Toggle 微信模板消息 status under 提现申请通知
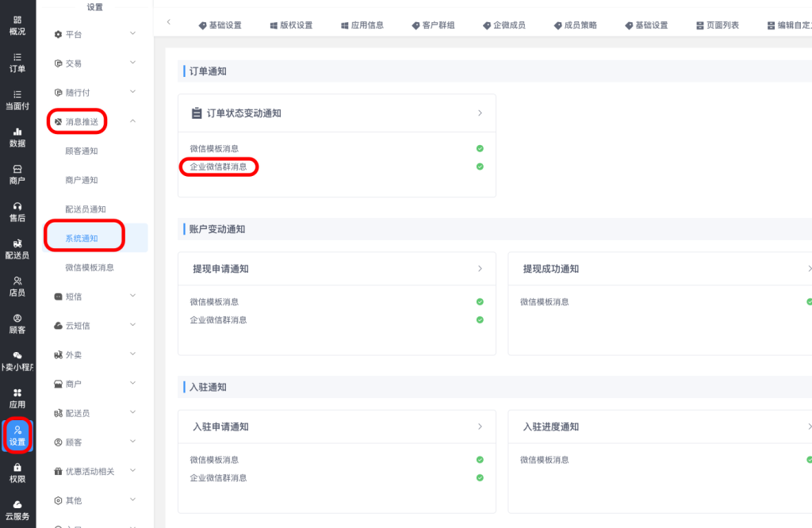 (x=480, y=302)
